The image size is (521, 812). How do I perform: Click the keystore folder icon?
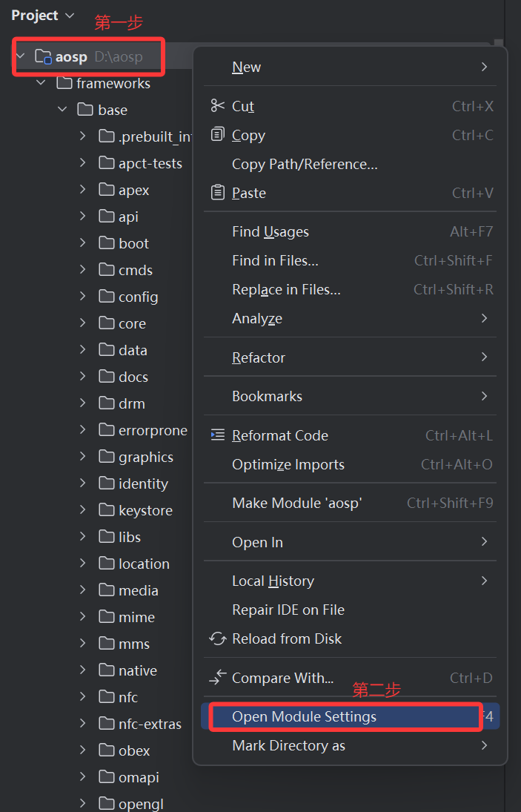tap(107, 510)
